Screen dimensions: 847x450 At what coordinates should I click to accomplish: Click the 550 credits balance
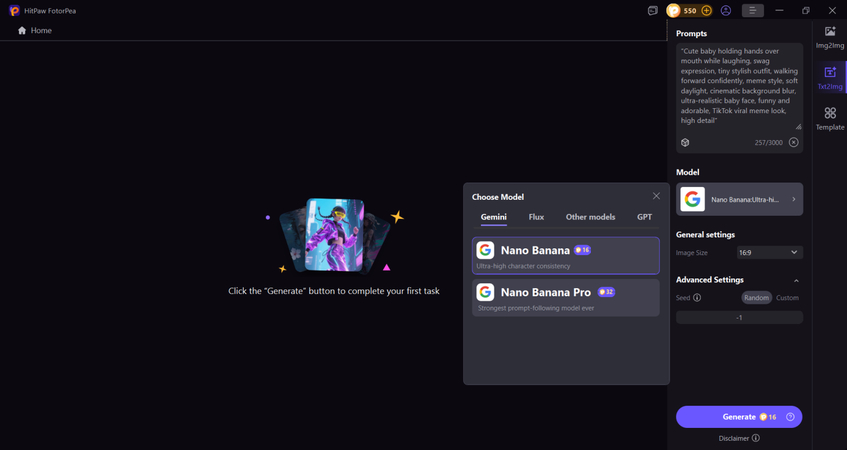click(690, 10)
